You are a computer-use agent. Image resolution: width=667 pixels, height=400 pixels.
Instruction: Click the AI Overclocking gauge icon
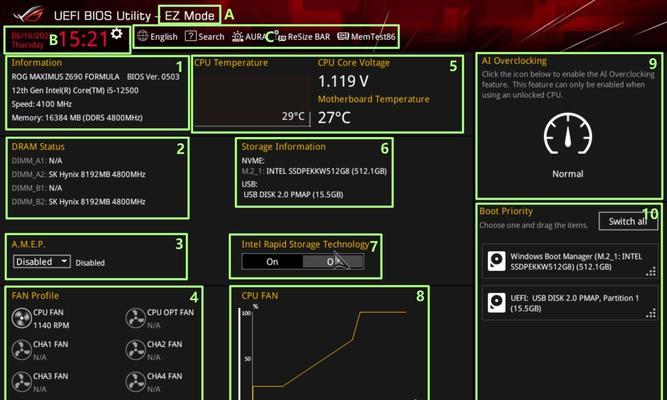(567, 134)
